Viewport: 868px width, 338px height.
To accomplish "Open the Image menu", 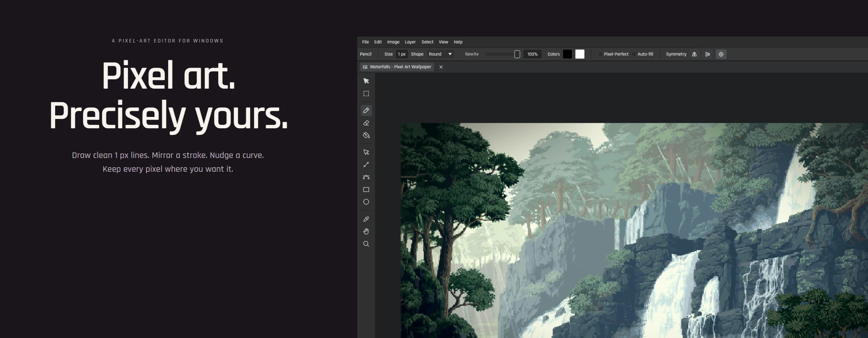I will pyautogui.click(x=393, y=42).
